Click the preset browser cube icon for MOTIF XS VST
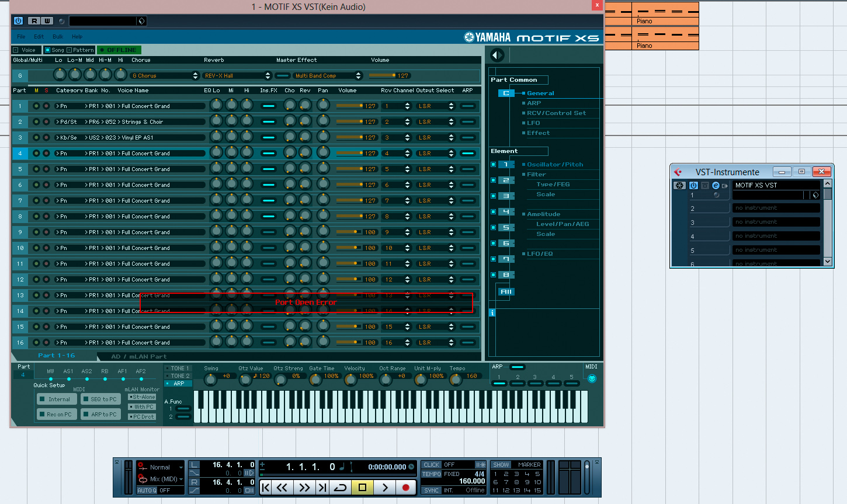 (815, 195)
